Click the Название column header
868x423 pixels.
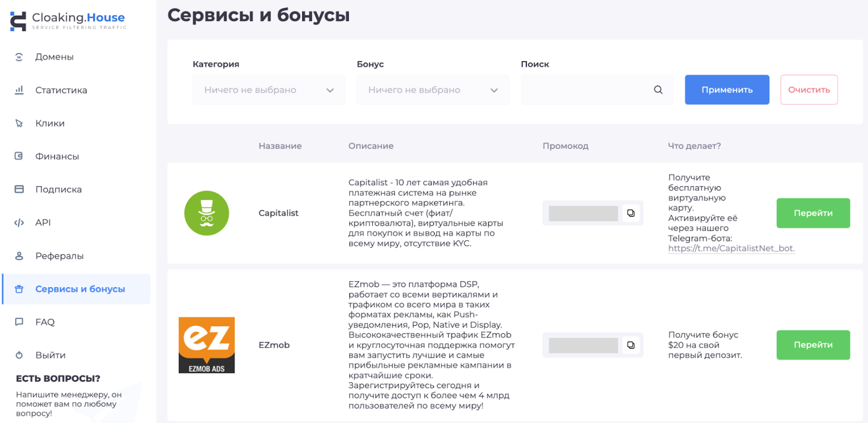click(x=280, y=146)
